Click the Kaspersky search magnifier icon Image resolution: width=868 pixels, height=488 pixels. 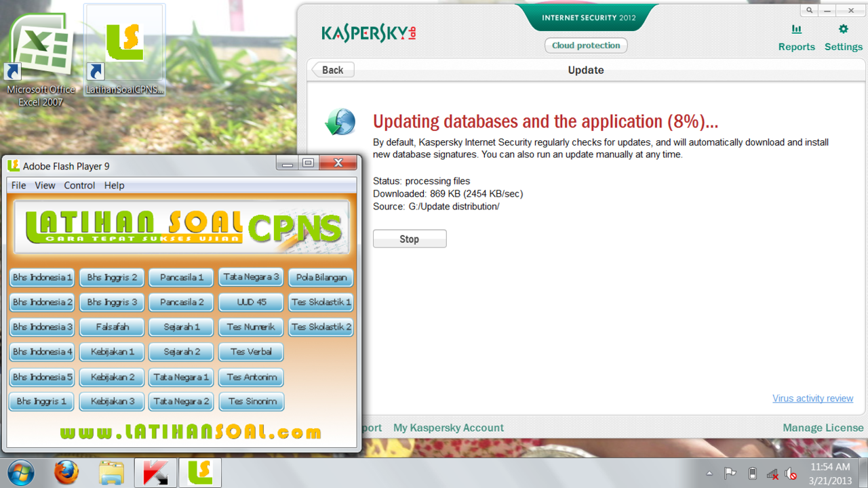pyautogui.click(x=810, y=11)
